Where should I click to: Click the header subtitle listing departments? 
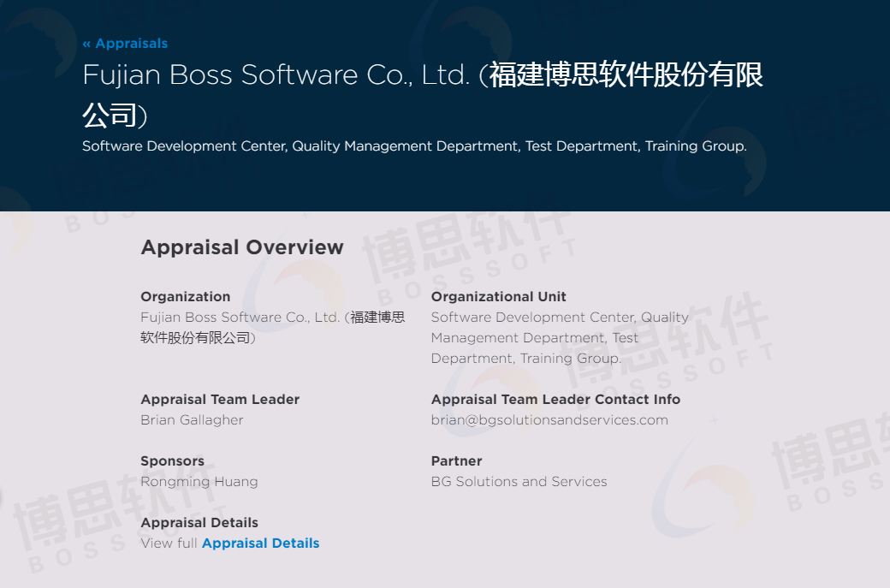pos(414,146)
